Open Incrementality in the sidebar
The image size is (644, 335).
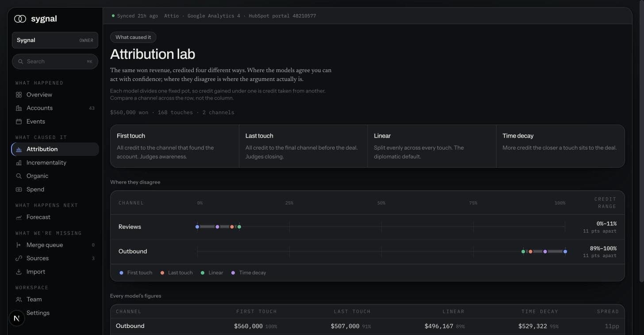[55, 163]
